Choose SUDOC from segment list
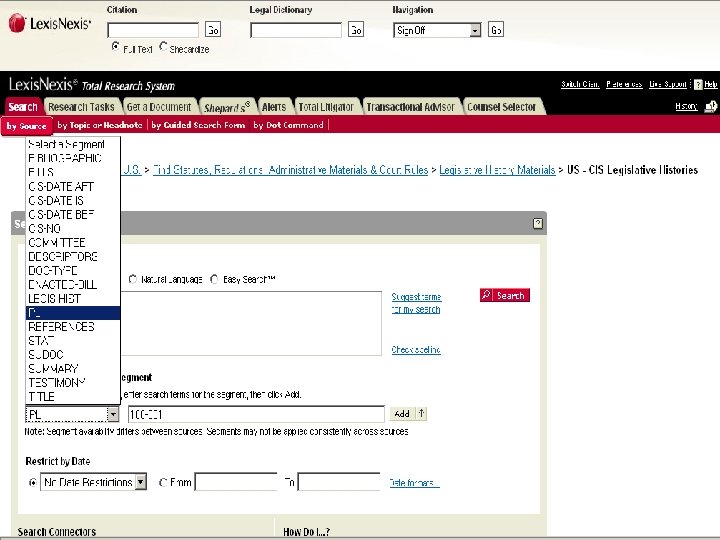The image size is (720, 540). click(x=73, y=355)
